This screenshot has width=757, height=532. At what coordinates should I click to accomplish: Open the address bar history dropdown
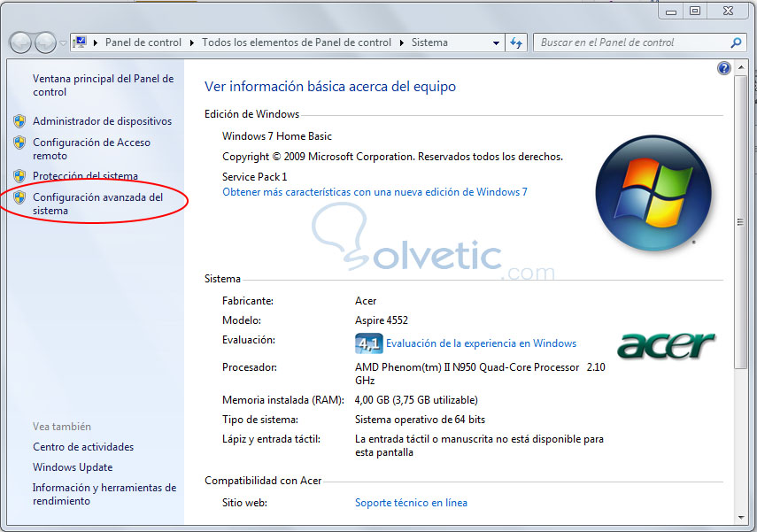(496, 43)
